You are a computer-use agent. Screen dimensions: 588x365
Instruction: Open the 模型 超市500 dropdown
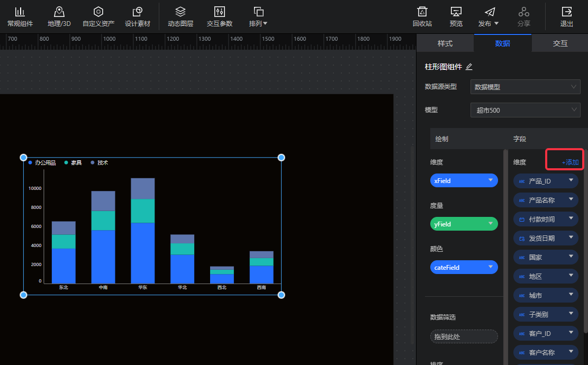pyautogui.click(x=525, y=110)
